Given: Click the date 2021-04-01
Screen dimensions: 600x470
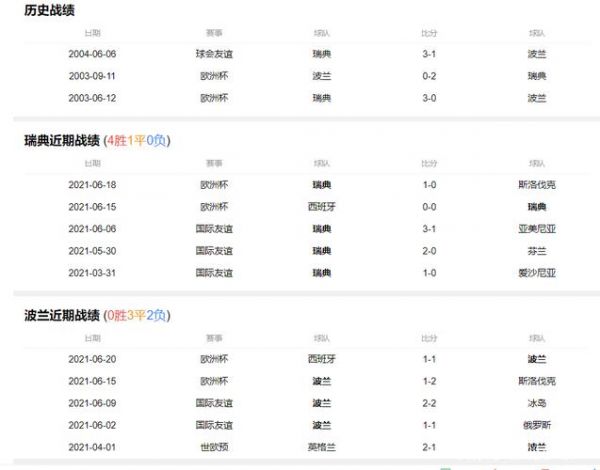Looking at the screenshot, I should pos(92,447).
